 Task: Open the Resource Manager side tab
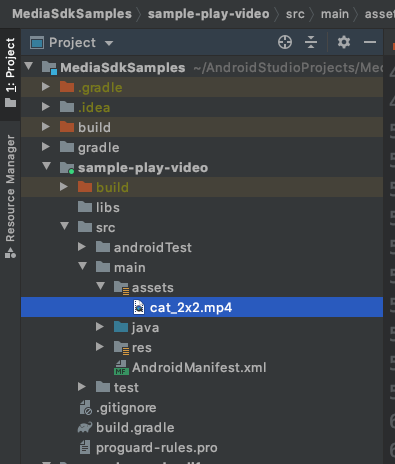click(x=10, y=195)
